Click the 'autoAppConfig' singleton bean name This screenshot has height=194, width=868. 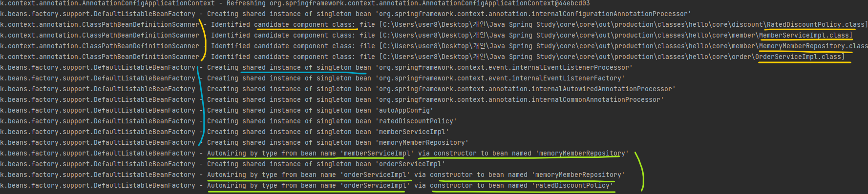point(404,110)
